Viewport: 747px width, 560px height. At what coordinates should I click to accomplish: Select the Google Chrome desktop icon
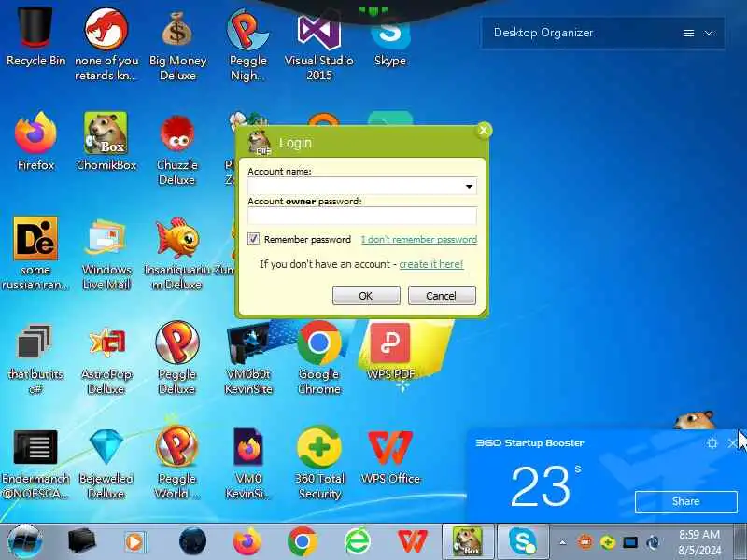click(318, 358)
